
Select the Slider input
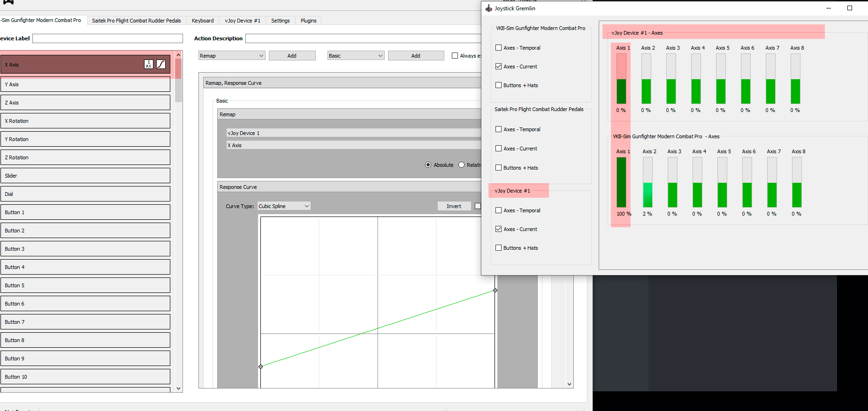[x=85, y=176]
